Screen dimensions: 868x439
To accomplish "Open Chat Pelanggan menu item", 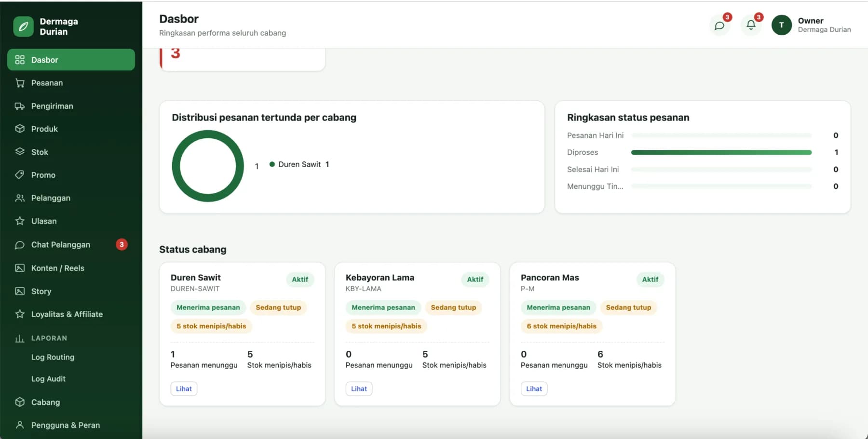I will pyautogui.click(x=71, y=245).
